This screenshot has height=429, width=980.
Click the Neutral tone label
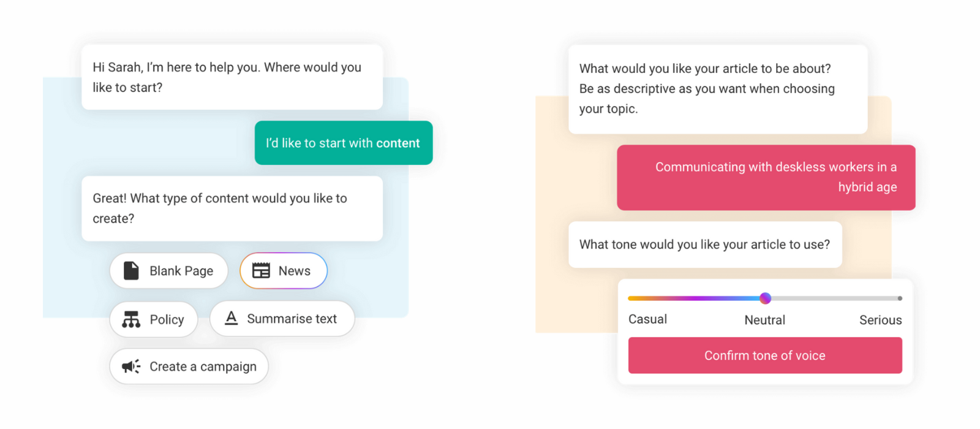coord(764,320)
